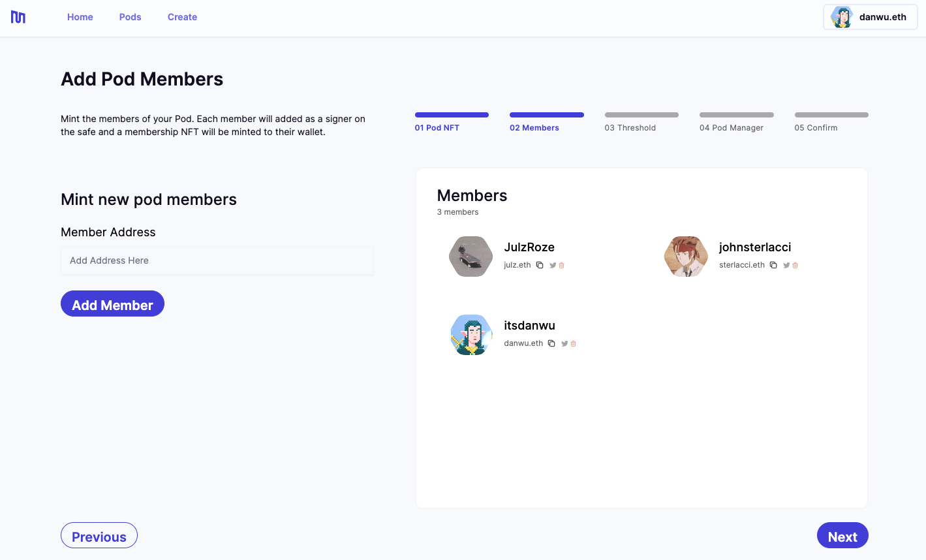The width and height of the screenshot is (926, 560).
Task: Proceed with the Next button
Action: (842, 535)
